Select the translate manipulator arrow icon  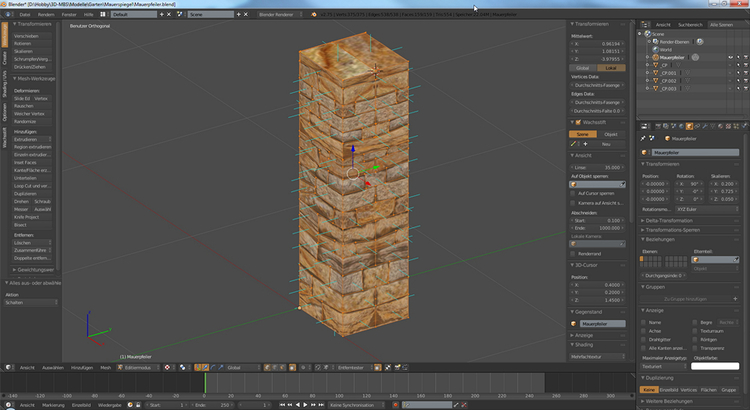[205, 367]
